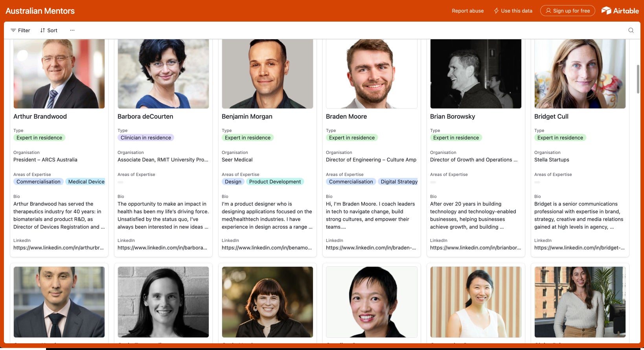Open Brian Borowsky's black-and-white photo
644x350 pixels.
pyautogui.click(x=476, y=73)
